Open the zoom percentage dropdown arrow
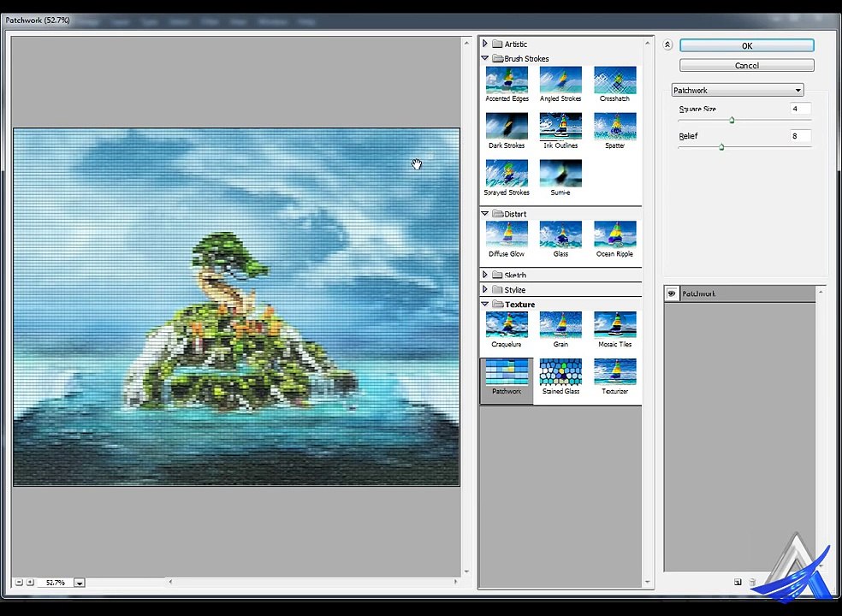Image resolution: width=842 pixels, height=616 pixels. (80, 583)
